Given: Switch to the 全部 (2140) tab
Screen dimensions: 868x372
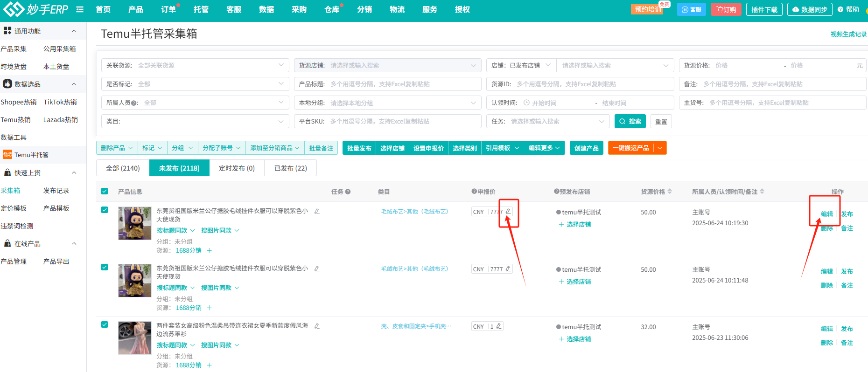Looking at the screenshot, I should [x=123, y=168].
